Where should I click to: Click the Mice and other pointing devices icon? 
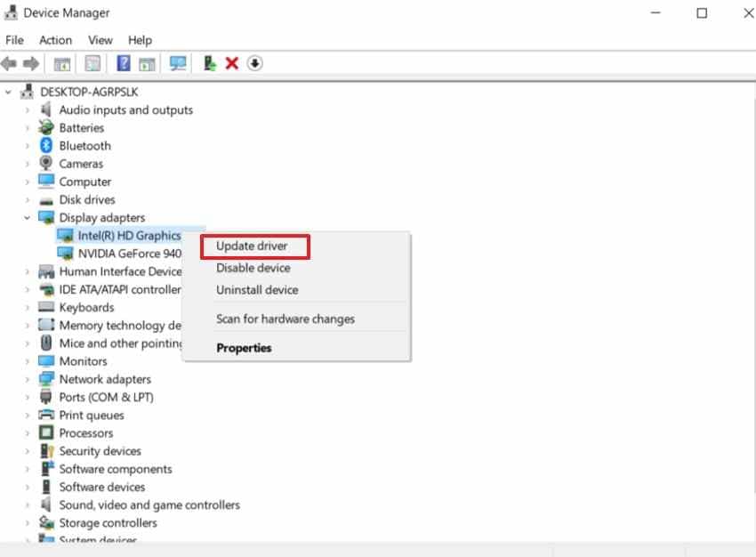(x=46, y=343)
